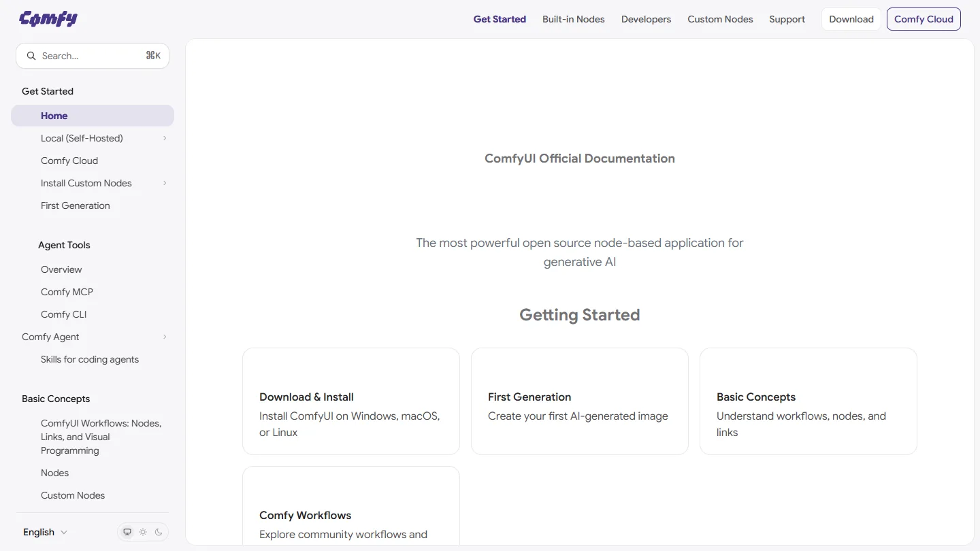Expand the Comfy Agent section
The width and height of the screenshot is (980, 551).
(165, 337)
